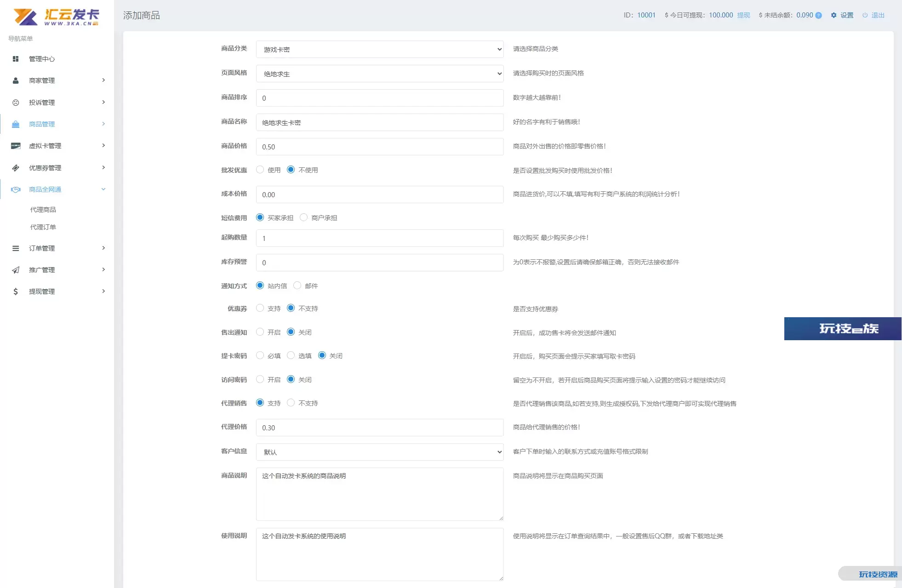
Task: Set 提卡密码 to 必填
Action: [x=260, y=355]
